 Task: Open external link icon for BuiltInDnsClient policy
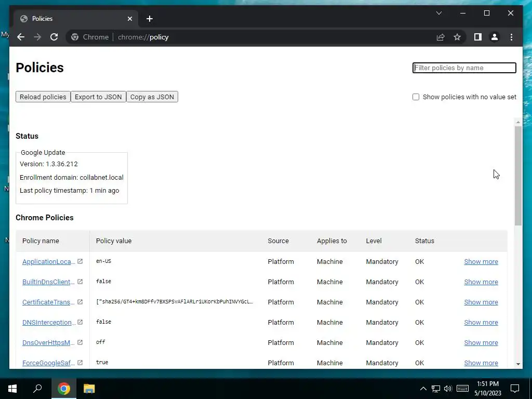(x=80, y=282)
